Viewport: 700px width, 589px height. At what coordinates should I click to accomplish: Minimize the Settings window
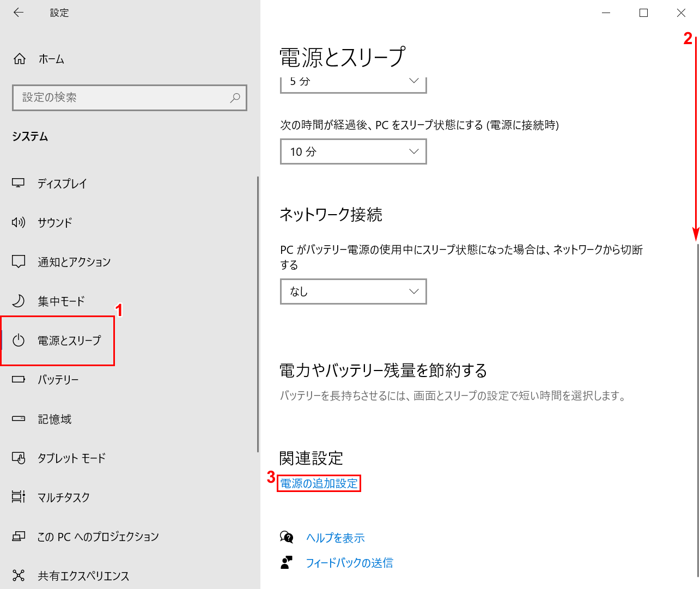click(x=606, y=13)
